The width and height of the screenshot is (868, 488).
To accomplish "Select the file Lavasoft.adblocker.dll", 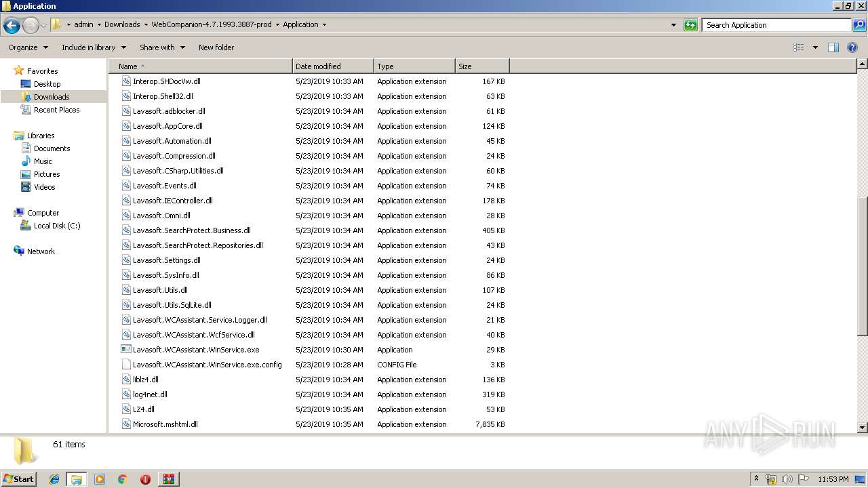I will pos(169,111).
